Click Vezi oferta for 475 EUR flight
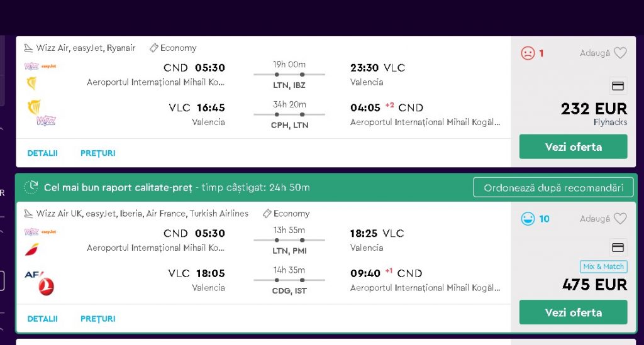 (x=574, y=312)
